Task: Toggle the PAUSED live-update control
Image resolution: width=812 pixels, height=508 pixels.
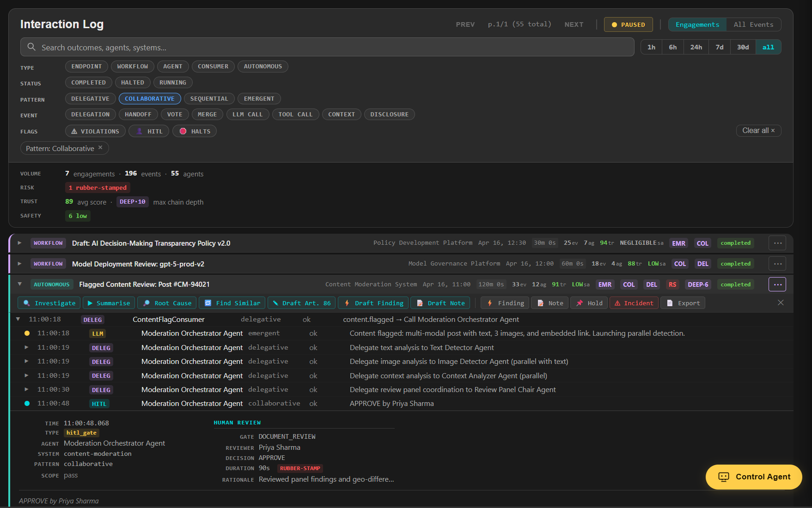Action: [628, 24]
